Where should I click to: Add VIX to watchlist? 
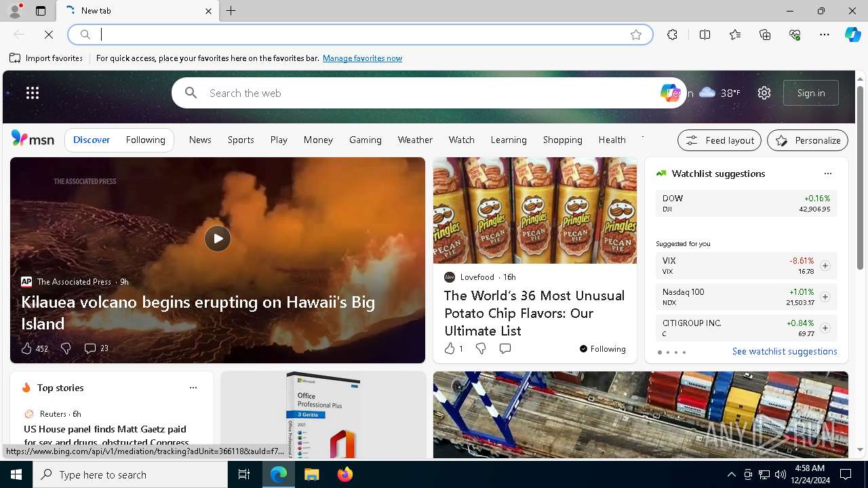tap(825, 266)
